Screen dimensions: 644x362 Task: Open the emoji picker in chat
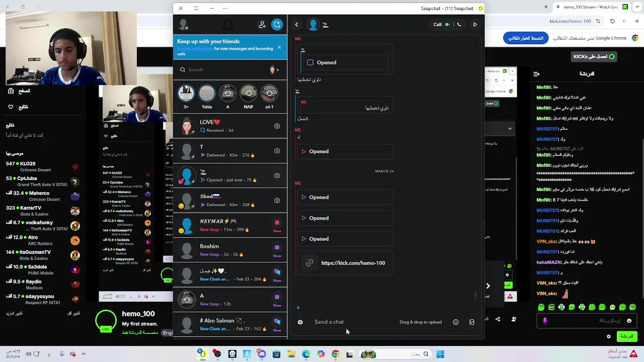coord(456,322)
